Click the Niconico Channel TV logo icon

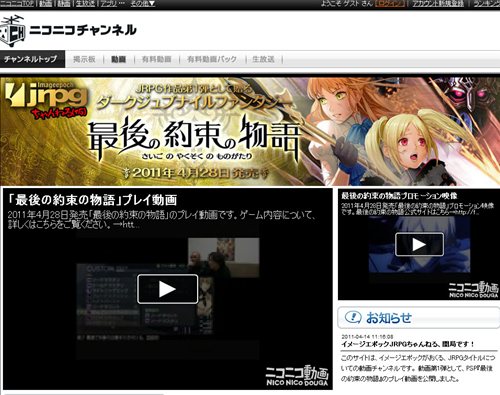click(12, 31)
